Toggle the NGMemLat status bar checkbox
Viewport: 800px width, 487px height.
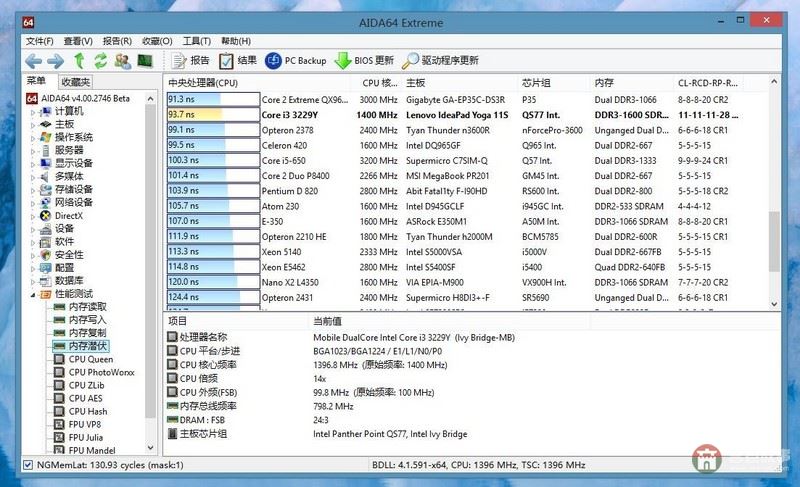pos(28,465)
